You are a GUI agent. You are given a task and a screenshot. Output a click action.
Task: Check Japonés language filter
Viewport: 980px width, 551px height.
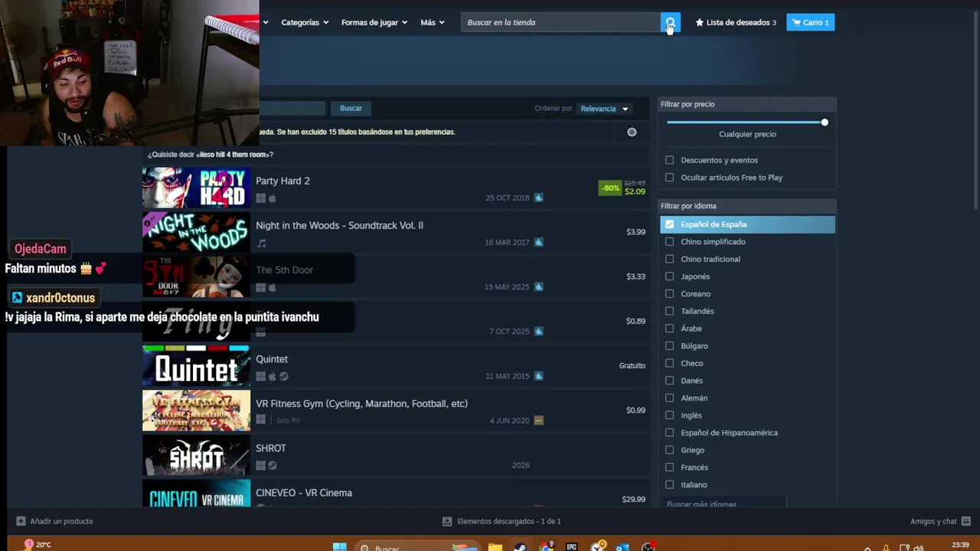click(670, 276)
